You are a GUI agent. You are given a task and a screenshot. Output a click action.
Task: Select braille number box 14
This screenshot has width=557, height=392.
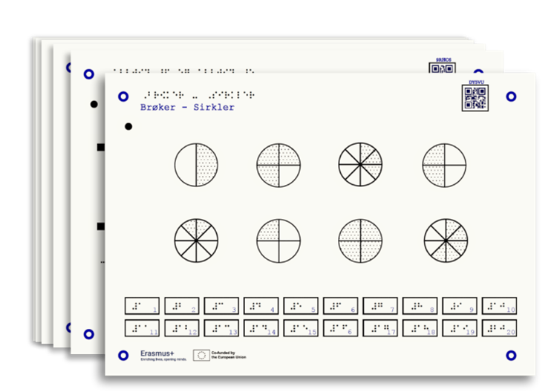[261, 328]
